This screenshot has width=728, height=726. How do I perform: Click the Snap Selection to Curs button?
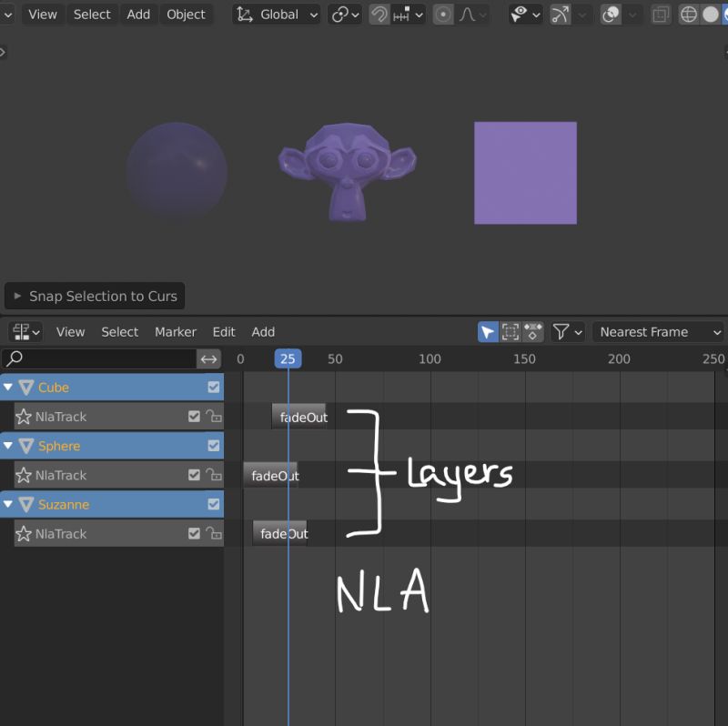(95, 296)
